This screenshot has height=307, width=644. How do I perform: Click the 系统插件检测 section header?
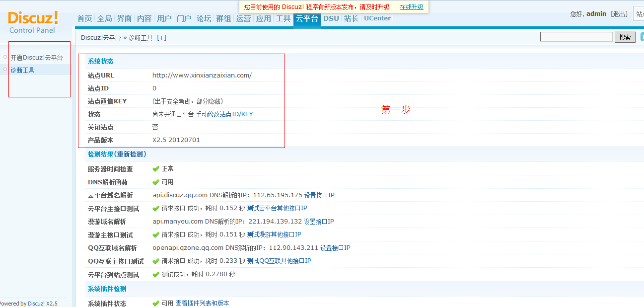107,289
